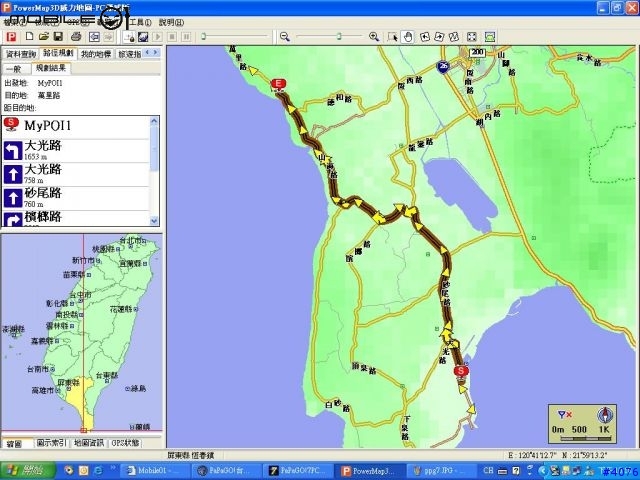
Task: Click the PaPaGO!7PC taskbar button
Action: [x=298, y=471]
